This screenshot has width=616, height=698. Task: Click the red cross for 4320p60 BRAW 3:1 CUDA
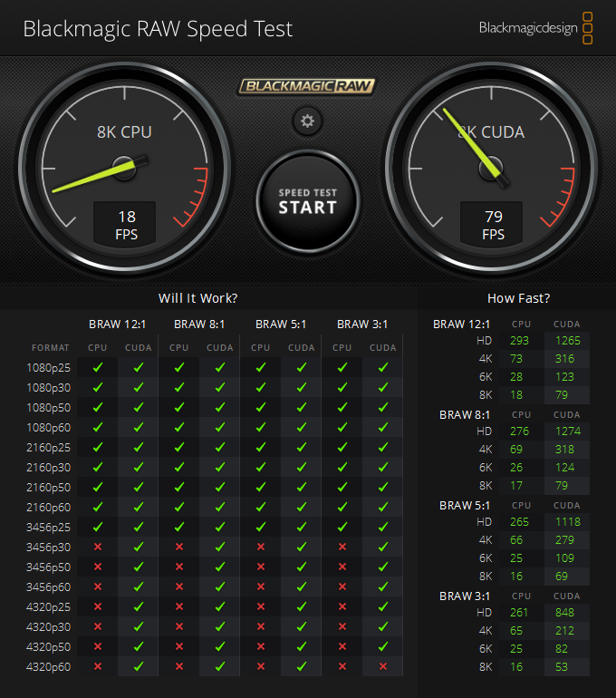[x=382, y=666]
